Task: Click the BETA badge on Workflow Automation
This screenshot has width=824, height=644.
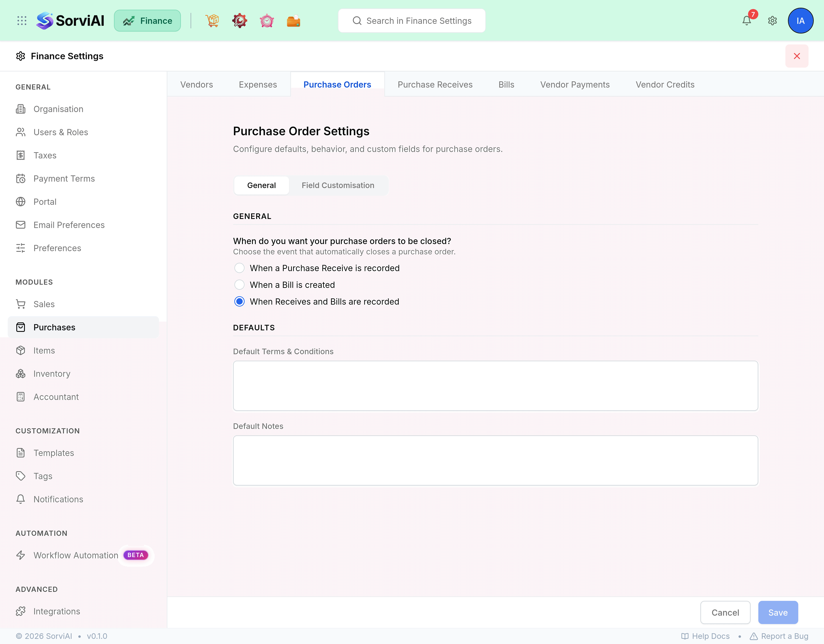Action: click(x=136, y=555)
